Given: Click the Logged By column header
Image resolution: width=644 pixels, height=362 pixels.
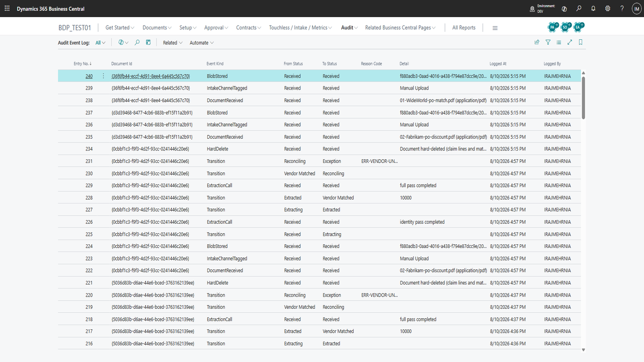Looking at the screenshot, I should (552, 64).
